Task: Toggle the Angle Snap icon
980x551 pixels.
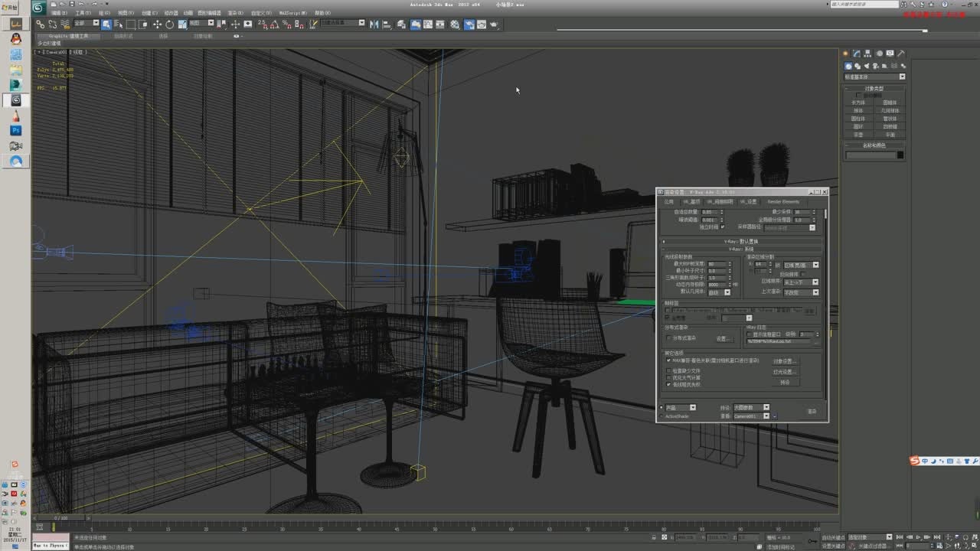Action: point(274,24)
